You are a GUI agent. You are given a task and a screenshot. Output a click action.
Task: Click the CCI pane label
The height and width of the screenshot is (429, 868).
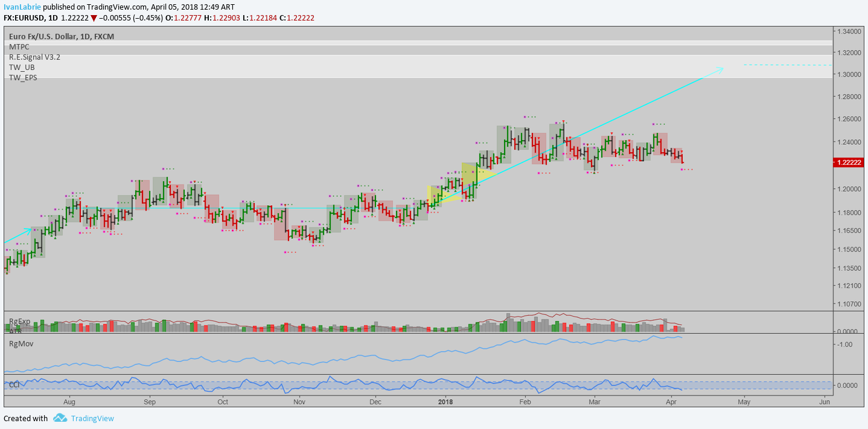pyautogui.click(x=14, y=384)
